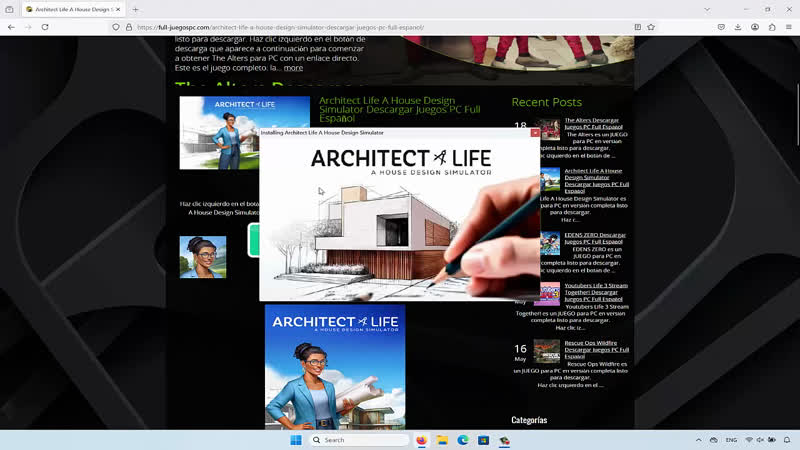Open the Firefox downloads panel

coord(738,27)
